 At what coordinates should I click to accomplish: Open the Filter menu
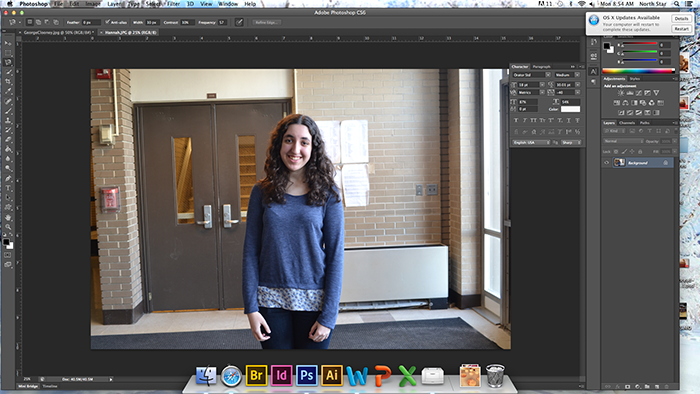tap(173, 4)
